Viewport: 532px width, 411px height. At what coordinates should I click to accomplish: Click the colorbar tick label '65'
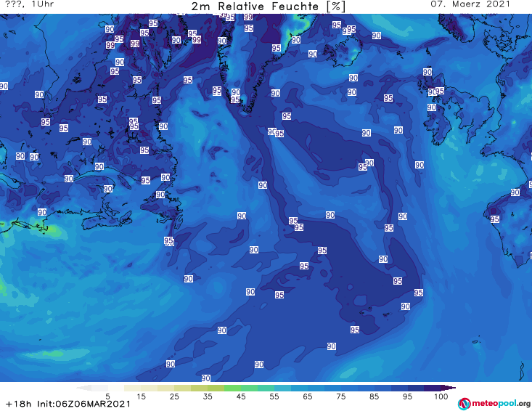click(x=308, y=396)
